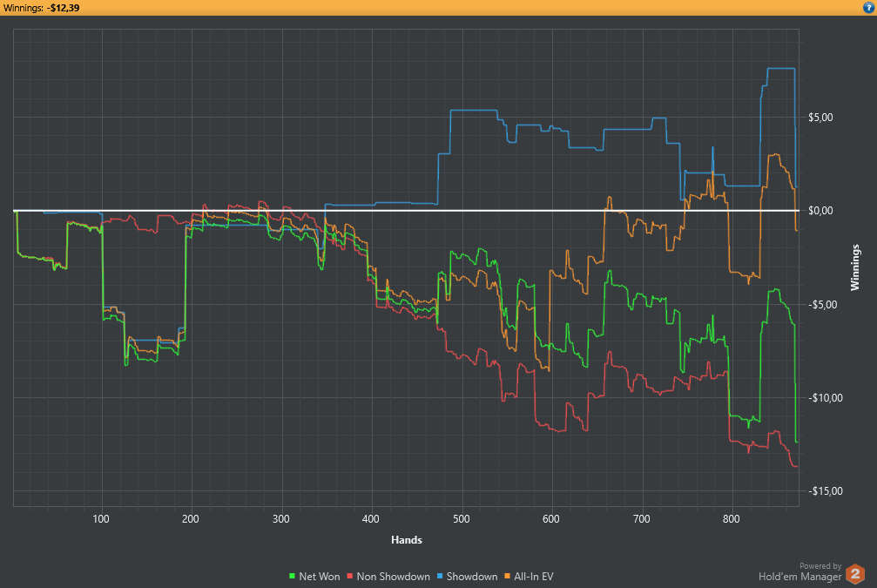Click the '300' hands axis label

[x=281, y=518]
